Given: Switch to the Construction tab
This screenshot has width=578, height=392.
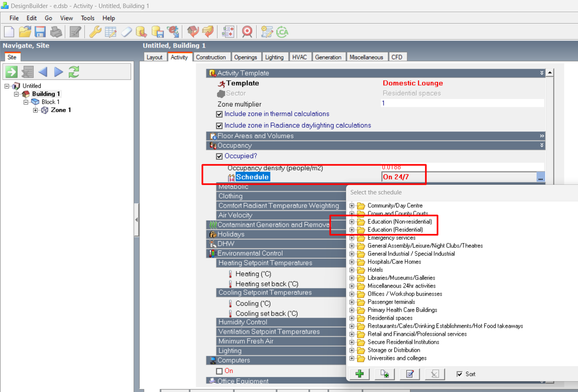Looking at the screenshot, I should [x=211, y=57].
